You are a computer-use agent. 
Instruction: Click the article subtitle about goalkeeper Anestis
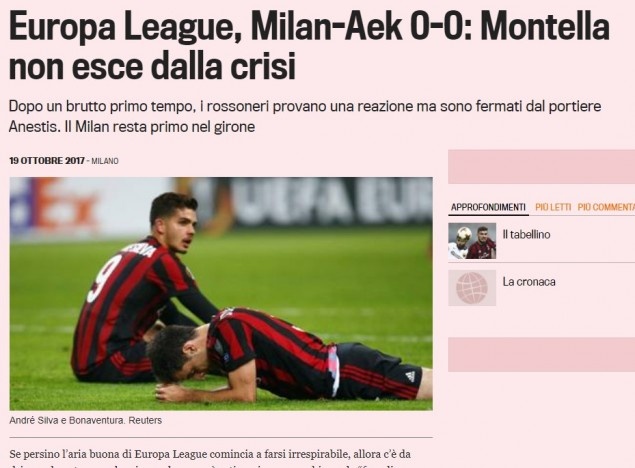[x=305, y=117]
